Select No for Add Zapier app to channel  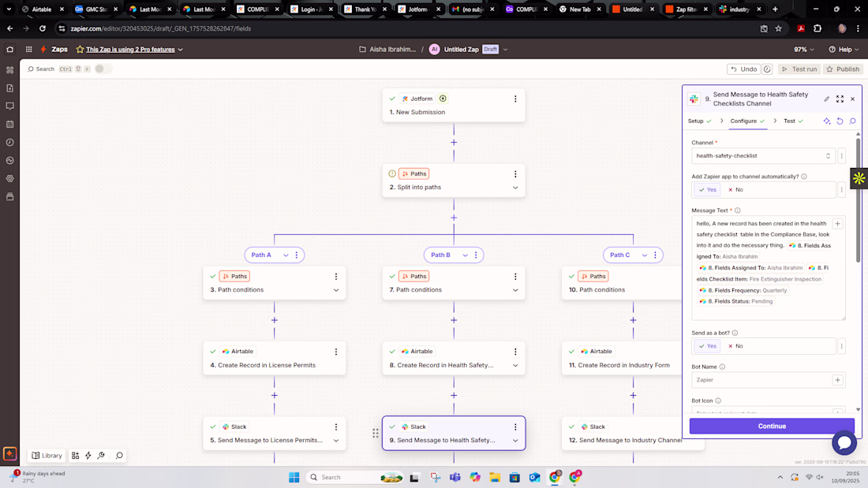pyautogui.click(x=735, y=190)
